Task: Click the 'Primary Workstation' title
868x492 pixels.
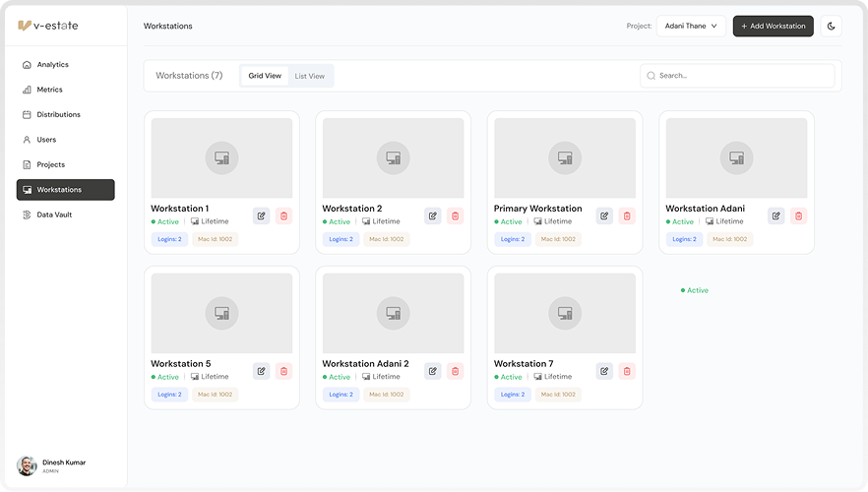Action: point(538,209)
